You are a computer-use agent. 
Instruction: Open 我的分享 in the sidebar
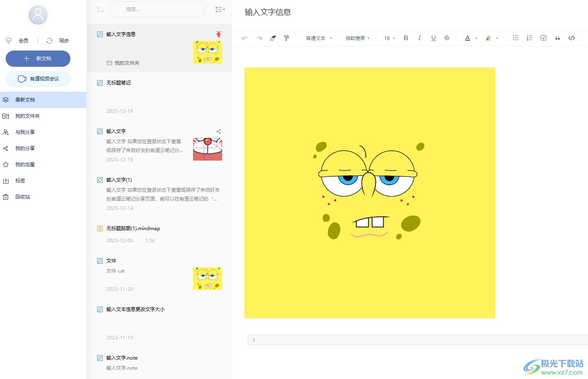[x=43, y=148]
